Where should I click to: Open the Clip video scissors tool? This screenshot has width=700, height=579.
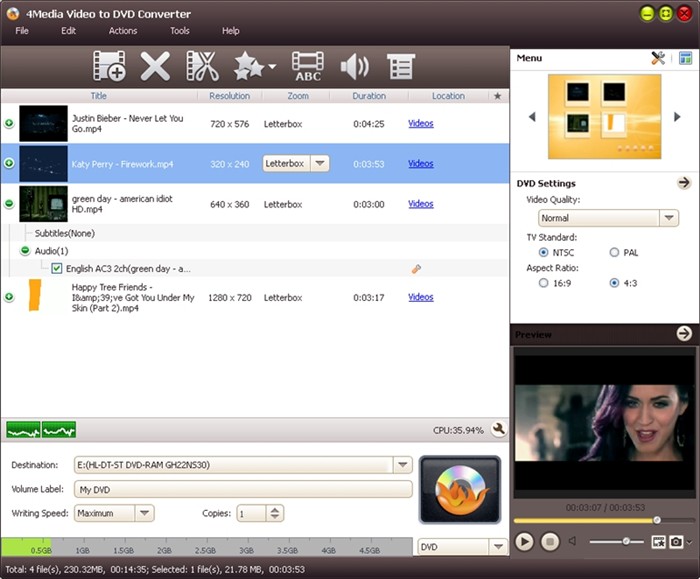tap(202, 66)
